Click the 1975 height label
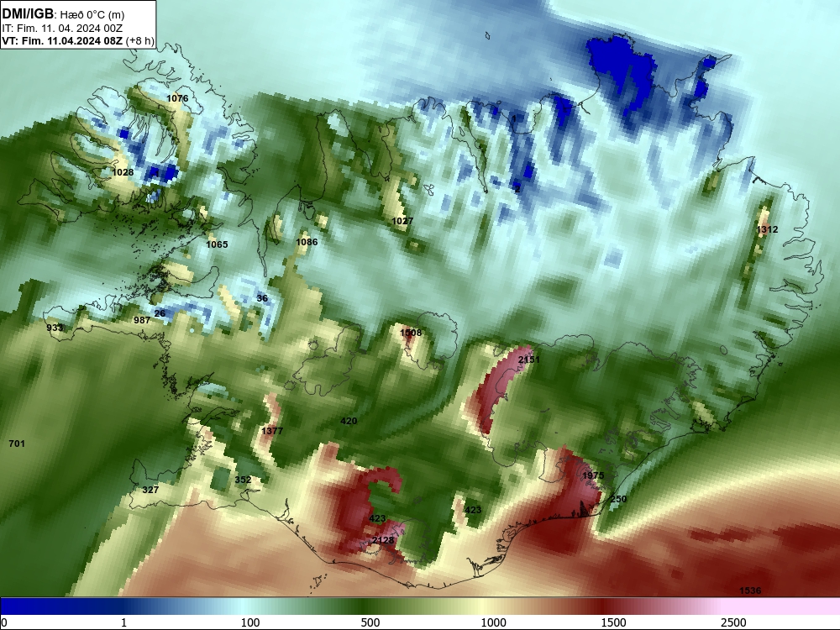The height and width of the screenshot is (630, 840). 593,475
